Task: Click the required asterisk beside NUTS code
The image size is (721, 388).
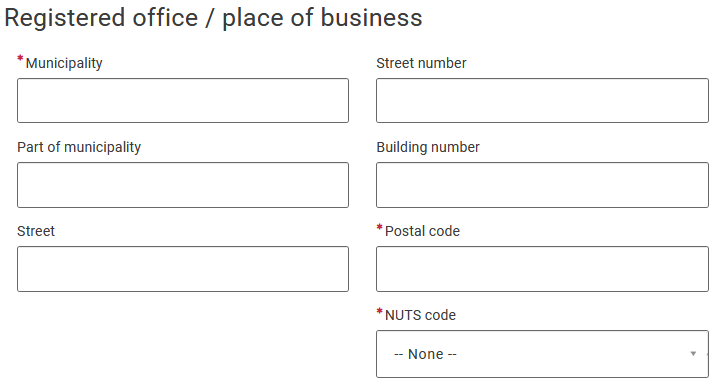Action: coord(379,311)
